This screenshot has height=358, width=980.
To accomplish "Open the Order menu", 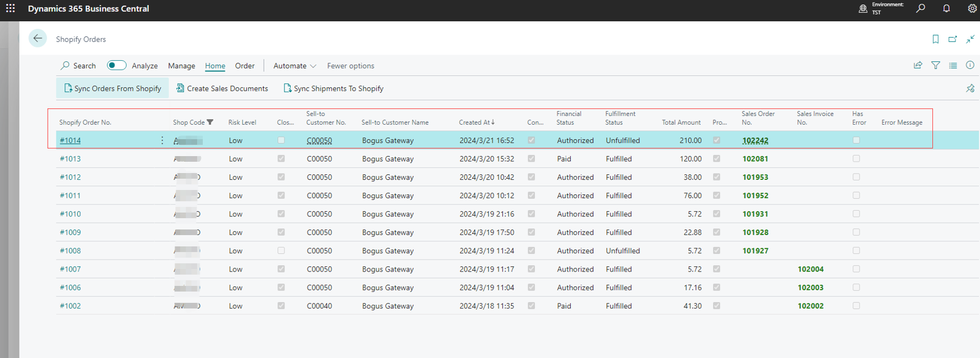I will coord(245,66).
